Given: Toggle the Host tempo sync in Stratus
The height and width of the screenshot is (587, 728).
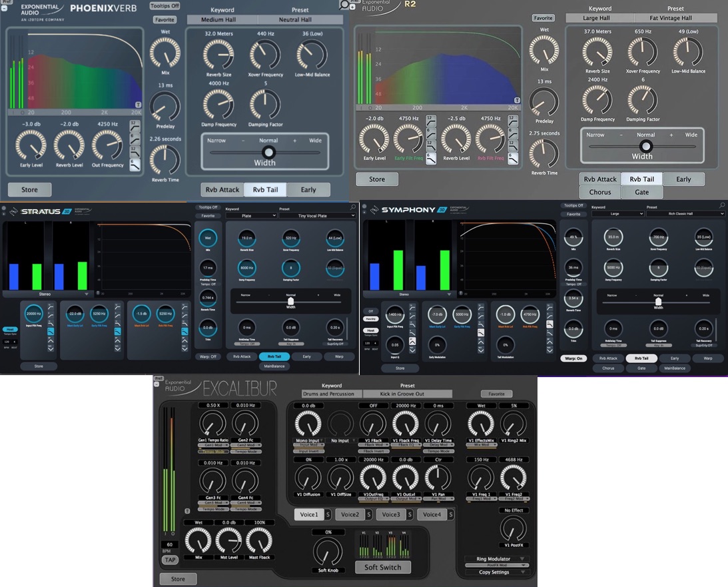Looking at the screenshot, I should [x=10, y=329].
